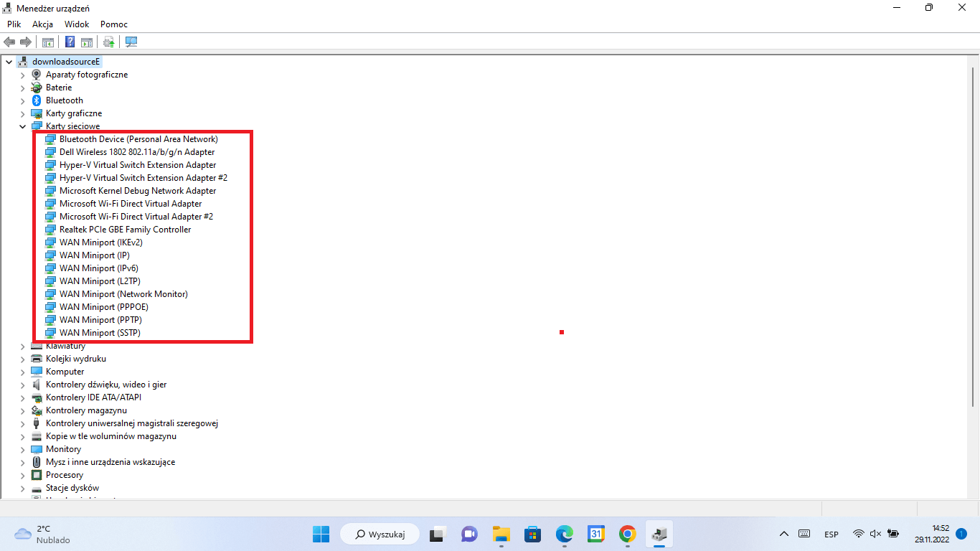980x551 pixels.
Task: Select the mouse icon for Mysz i inne urządzenia
Action: coord(37,462)
